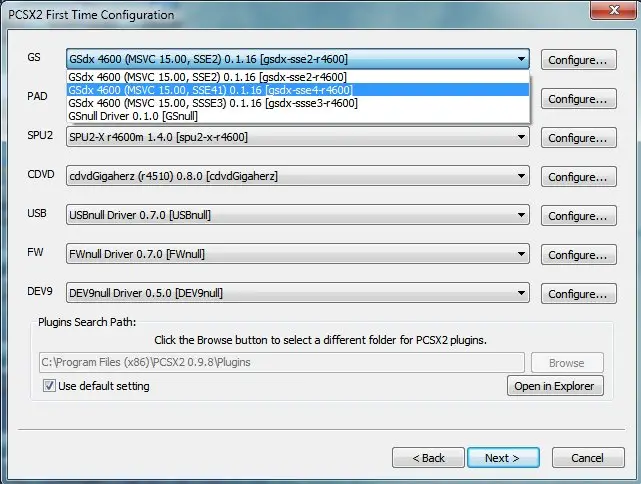Configure the SPU2 plugin
The height and width of the screenshot is (484, 641).
(577, 138)
